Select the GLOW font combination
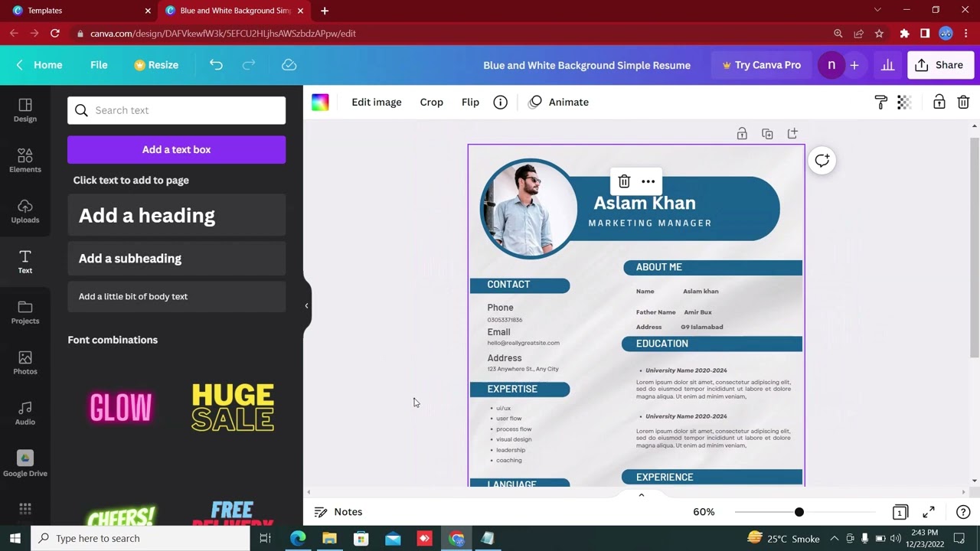 tap(121, 408)
